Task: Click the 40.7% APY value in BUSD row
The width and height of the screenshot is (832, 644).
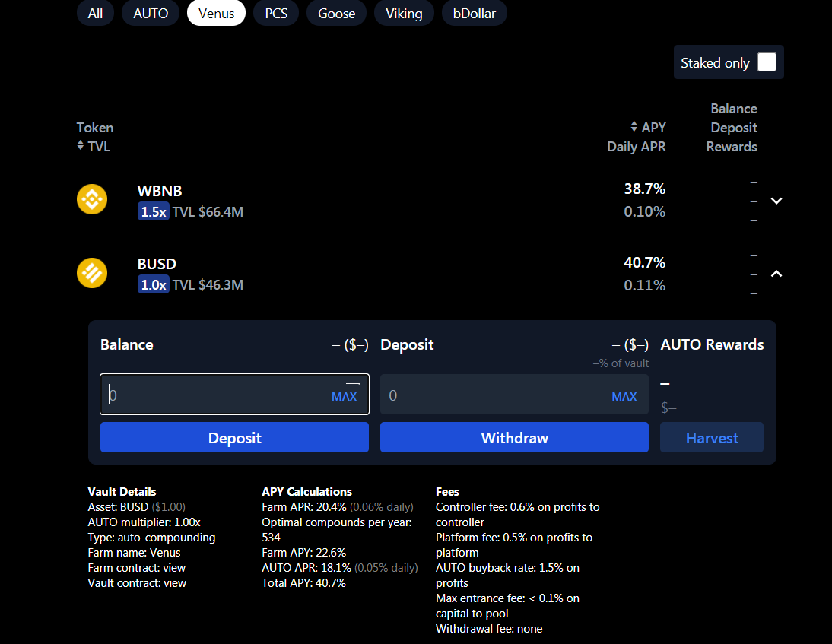Action: [645, 262]
